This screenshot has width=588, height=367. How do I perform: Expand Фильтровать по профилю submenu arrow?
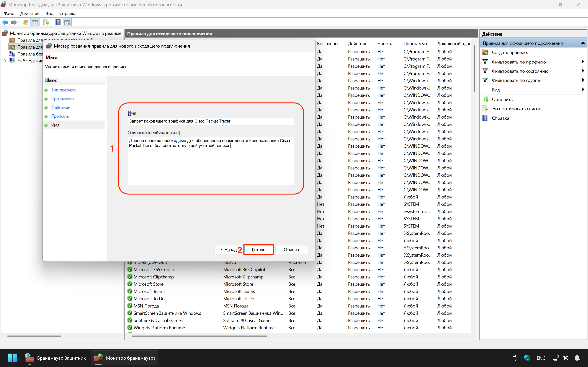(x=583, y=62)
